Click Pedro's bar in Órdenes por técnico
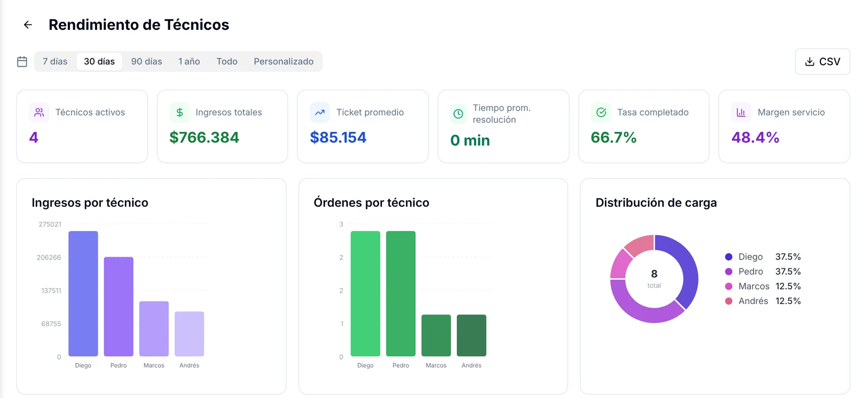 point(401,294)
